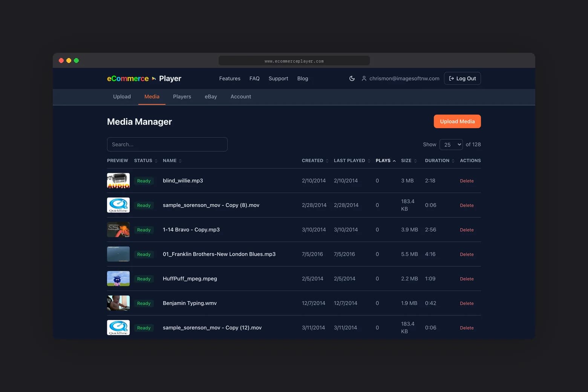Click the Support link

[278, 78]
